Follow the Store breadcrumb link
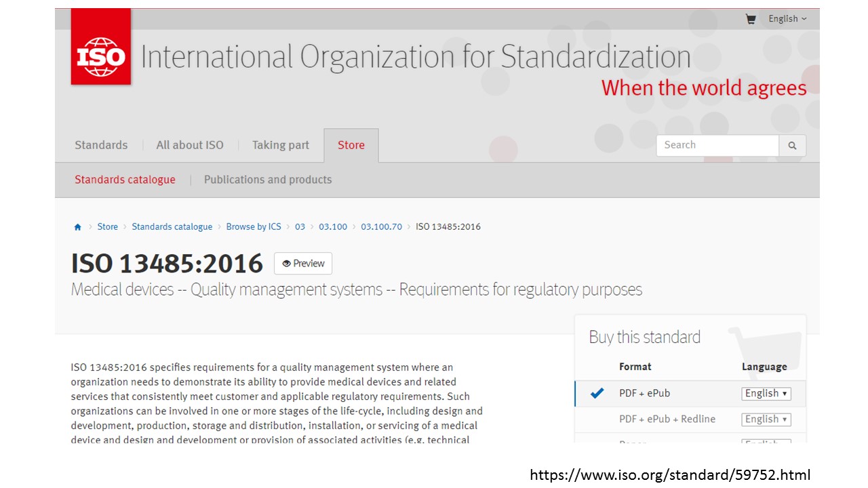868x488 pixels. click(x=108, y=227)
